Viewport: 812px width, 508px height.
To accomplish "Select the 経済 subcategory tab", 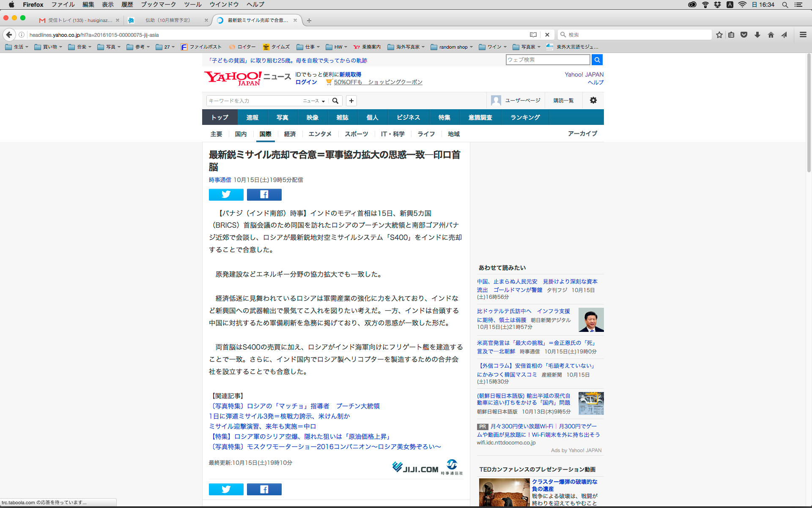I will pos(290,134).
